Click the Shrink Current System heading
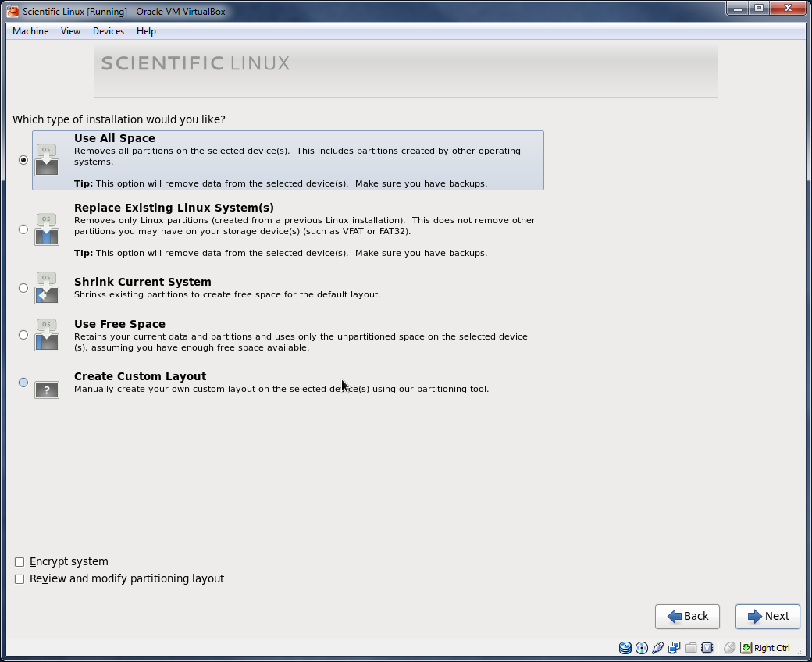This screenshot has width=812, height=662. click(x=142, y=282)
